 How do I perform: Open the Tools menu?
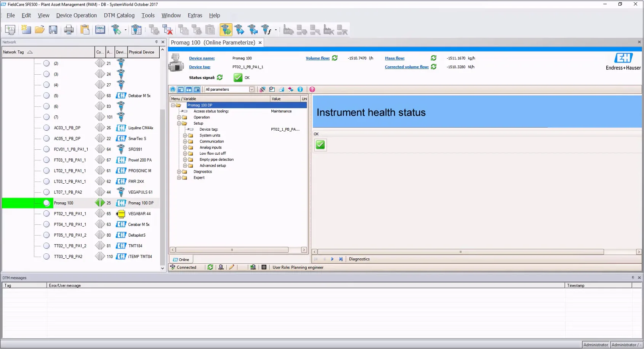[x=148, y=15]
